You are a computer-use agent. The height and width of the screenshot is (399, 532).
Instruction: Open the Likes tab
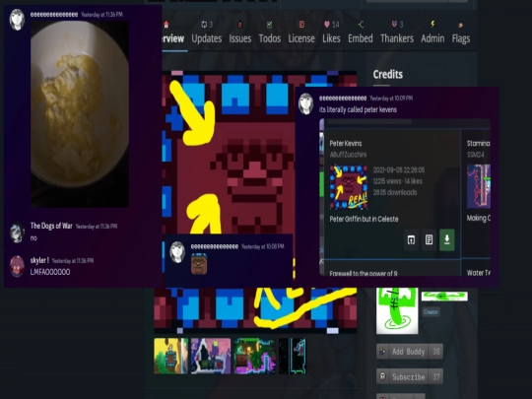[x=331, y=33]
